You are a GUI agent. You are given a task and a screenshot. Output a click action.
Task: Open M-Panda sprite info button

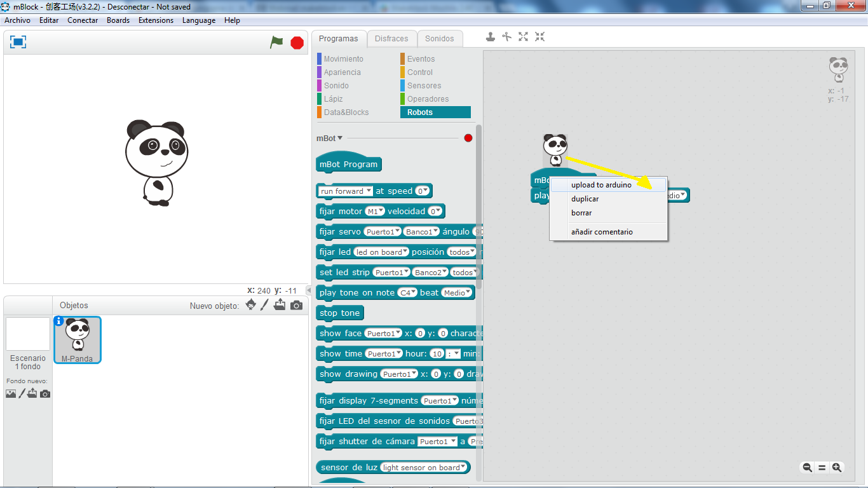(x=58, y=321)
